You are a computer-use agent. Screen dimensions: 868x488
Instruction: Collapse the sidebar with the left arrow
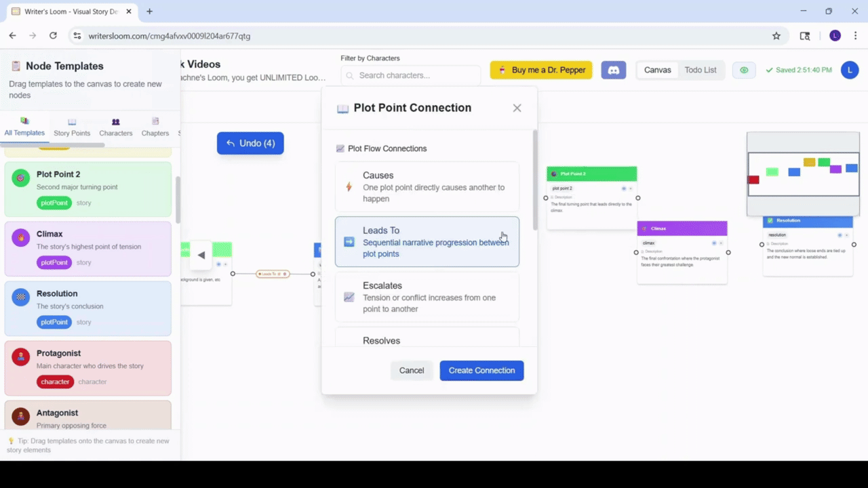[201, 255]
